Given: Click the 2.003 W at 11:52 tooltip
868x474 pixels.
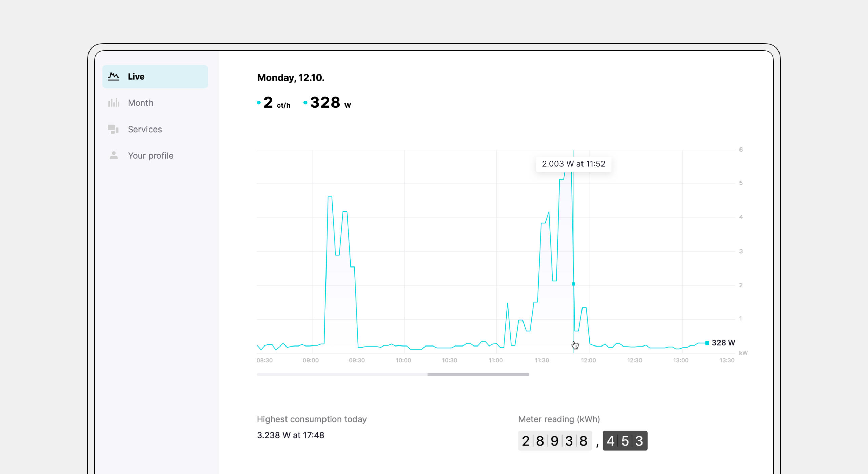Looking at the screenshot, I should (x=573, y=164).
